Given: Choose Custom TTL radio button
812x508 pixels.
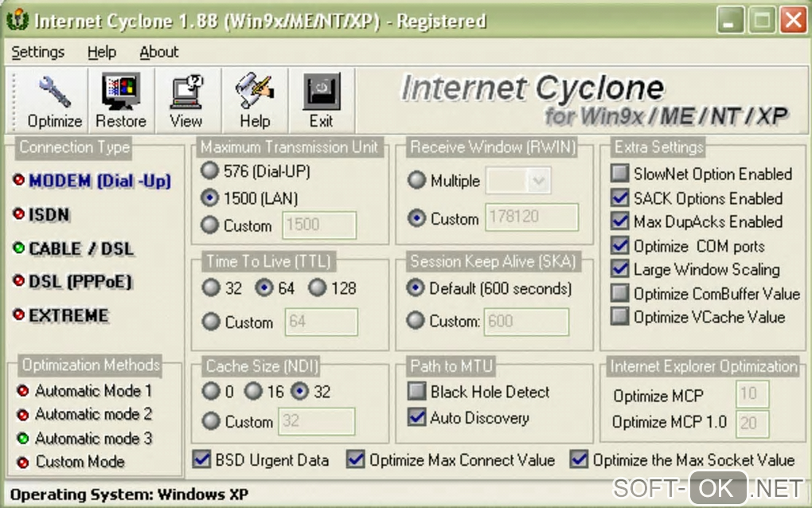Looking at the screenshot, I should (211, 322).
